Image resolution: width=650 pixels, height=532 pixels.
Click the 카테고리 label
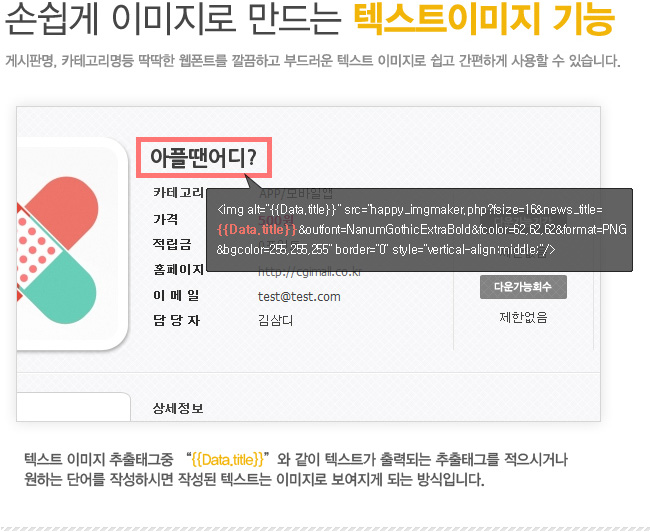pyautogui.click(x=179, y=192)
